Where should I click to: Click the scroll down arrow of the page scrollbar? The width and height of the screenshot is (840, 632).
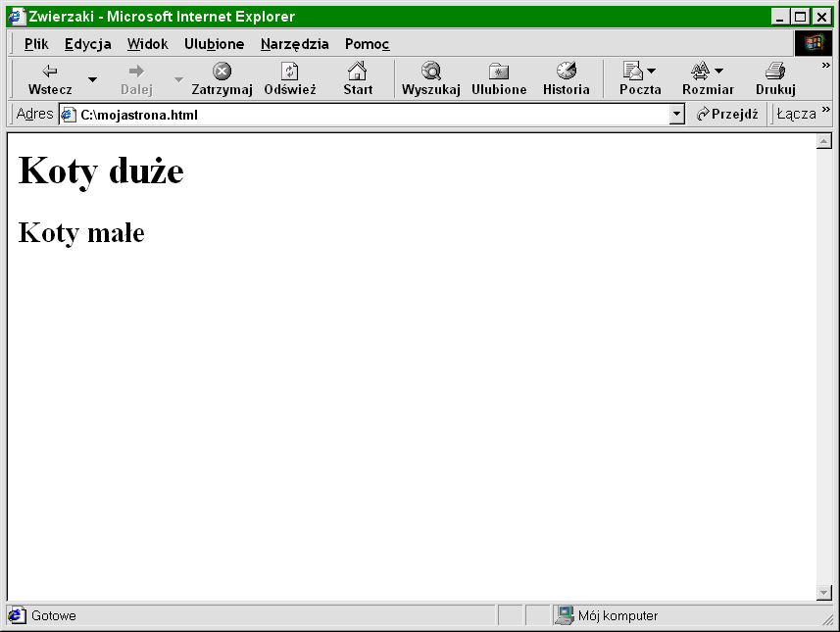pos(824,593)
